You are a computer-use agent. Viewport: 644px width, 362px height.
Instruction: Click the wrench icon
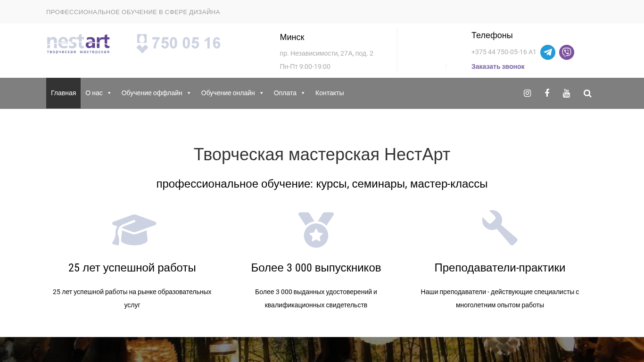click(500, 228)
